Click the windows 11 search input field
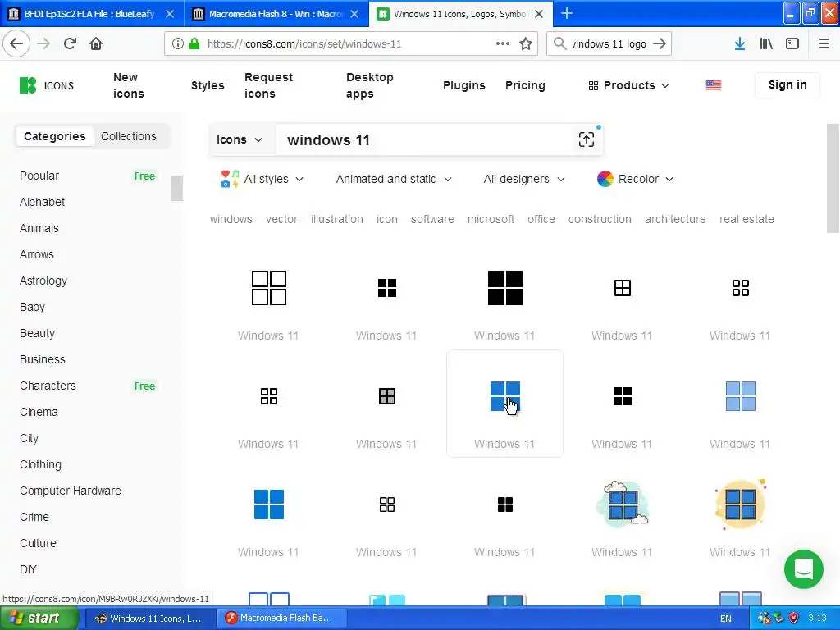The image size is (840, 630). point(423,139)
